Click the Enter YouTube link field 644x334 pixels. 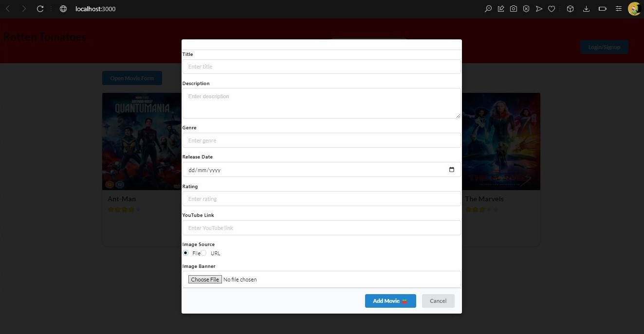(321, 228)
